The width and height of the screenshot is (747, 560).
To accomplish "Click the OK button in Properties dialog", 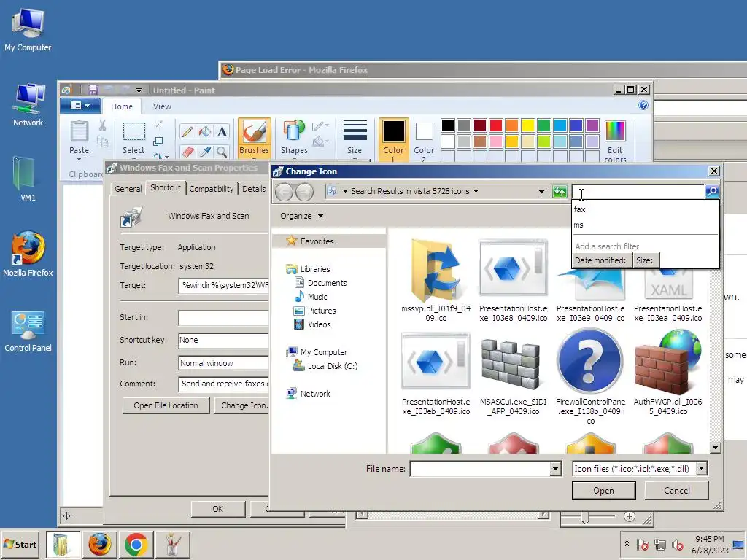I will pos(217,508).
